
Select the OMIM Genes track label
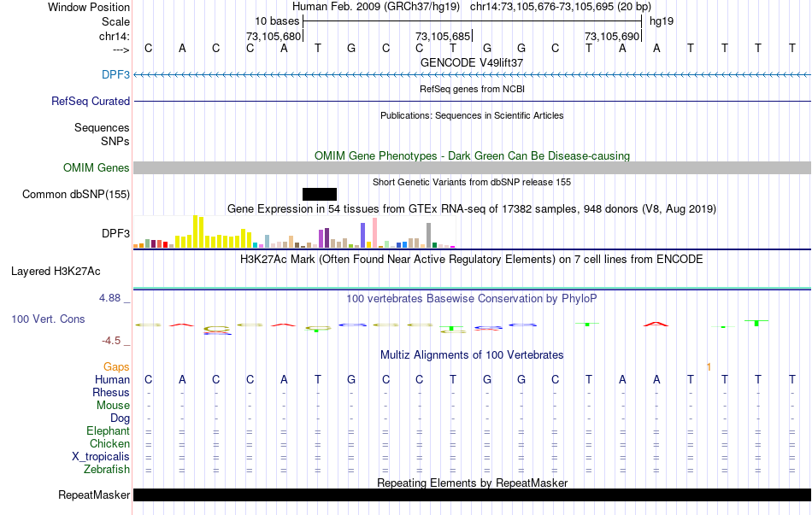(x=97, y=167)
